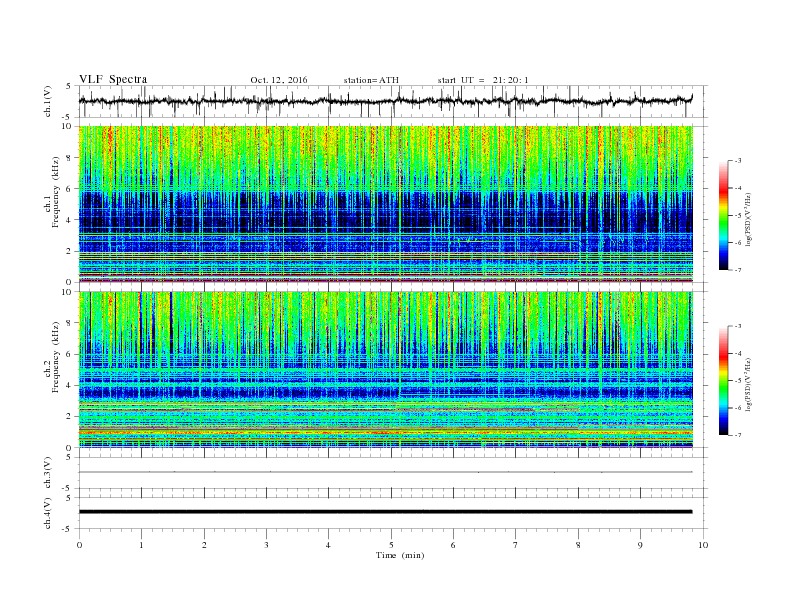Click inside the ch.2 spectrogram panel
This screenshot has height=612, width=792.
tap(386, 369)
